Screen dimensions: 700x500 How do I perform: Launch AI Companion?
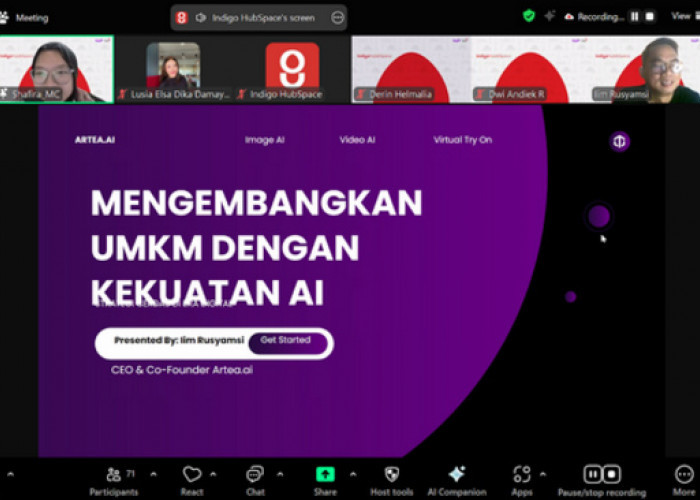(x=457, y=481)
